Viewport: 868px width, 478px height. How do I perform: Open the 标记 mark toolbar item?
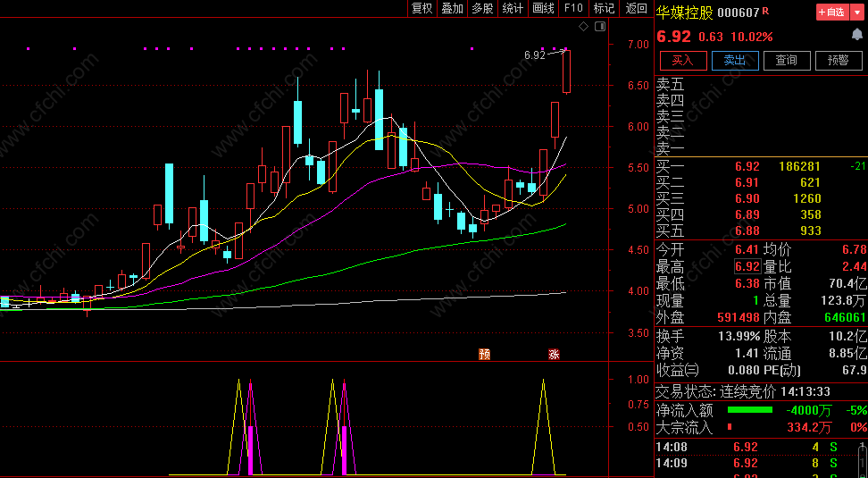coord(604,8)
